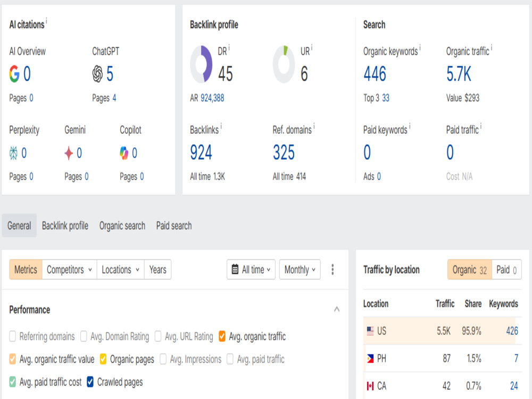
Task: Open info tooltip next to AI citations
Action: pos(46,20)
